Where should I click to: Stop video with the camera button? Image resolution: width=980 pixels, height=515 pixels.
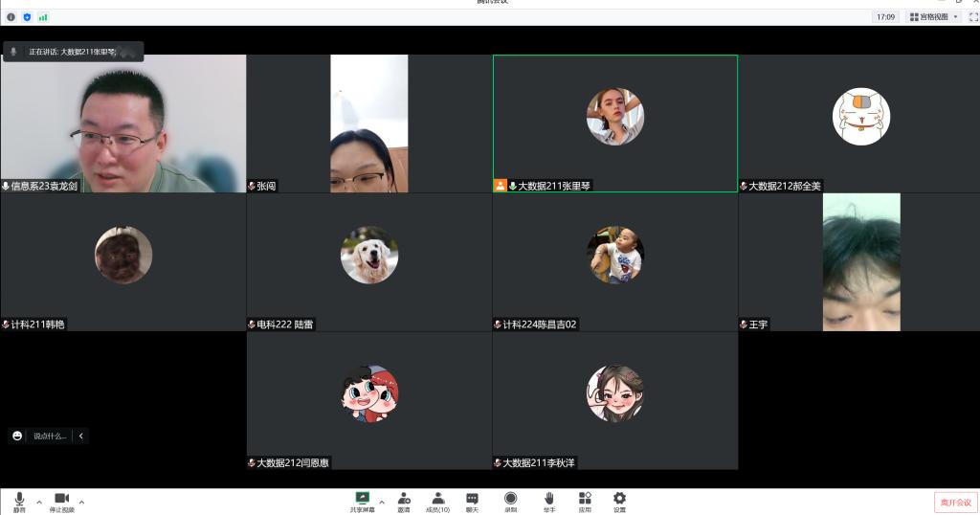pos(61,500)
